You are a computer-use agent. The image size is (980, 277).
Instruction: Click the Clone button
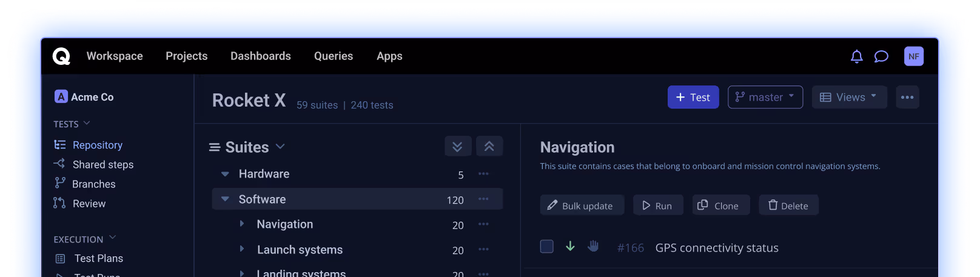tap(721, 205)
